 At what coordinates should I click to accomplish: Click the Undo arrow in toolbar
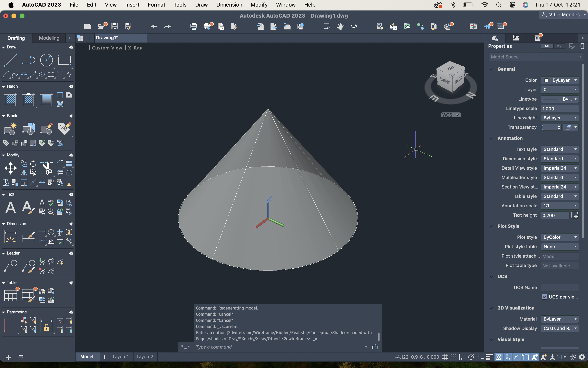(154, 26)
